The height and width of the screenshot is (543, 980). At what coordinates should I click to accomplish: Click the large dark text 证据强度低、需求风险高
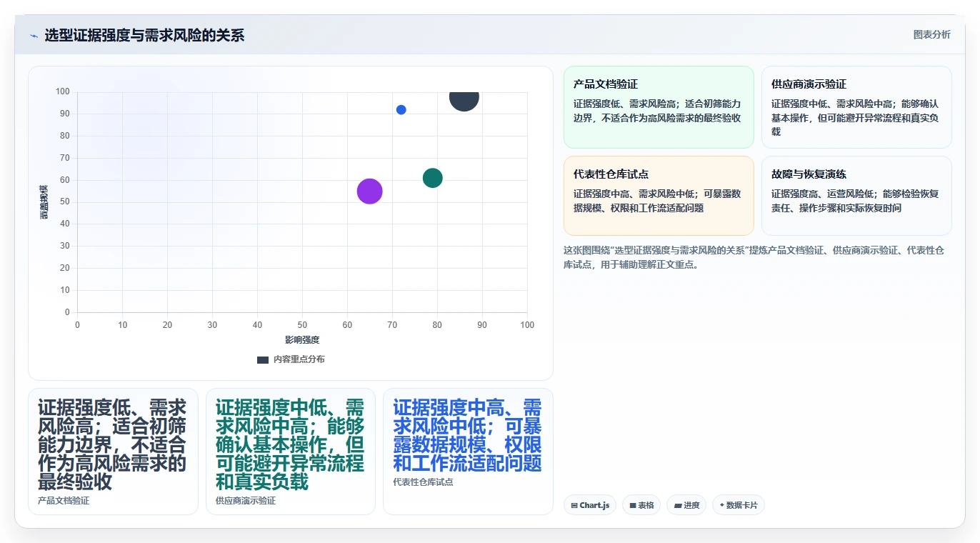[x=112, y=444]
